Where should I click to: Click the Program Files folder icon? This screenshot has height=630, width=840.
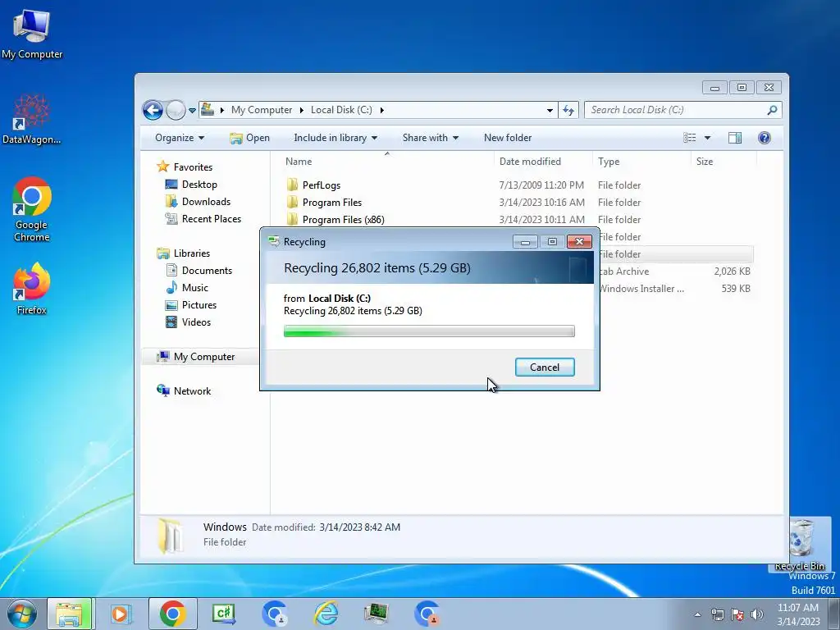point(293,202)
